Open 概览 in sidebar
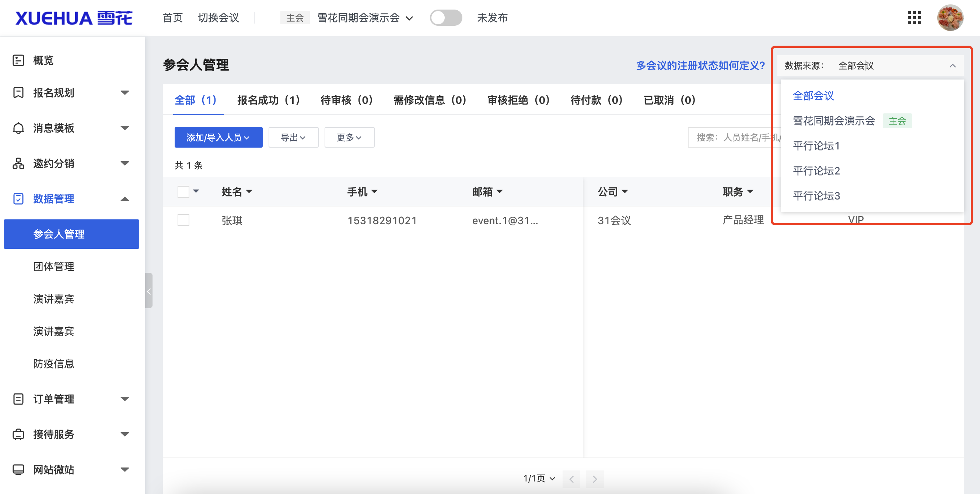This screenshot has height=494, width=980. click(43, 60)
